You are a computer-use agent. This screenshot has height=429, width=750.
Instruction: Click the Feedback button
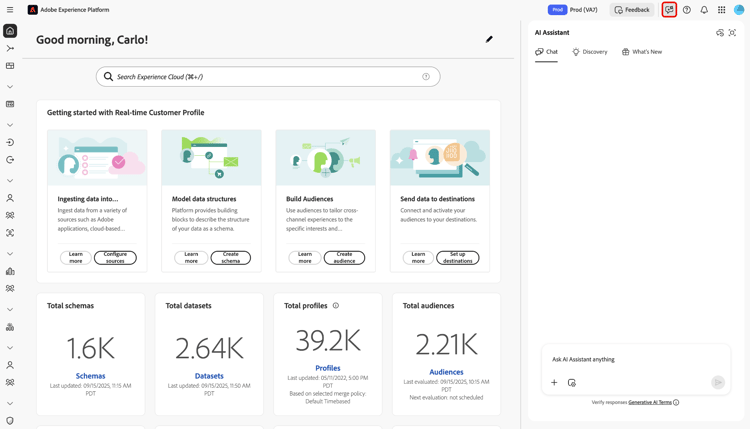[x=631, y=10]
